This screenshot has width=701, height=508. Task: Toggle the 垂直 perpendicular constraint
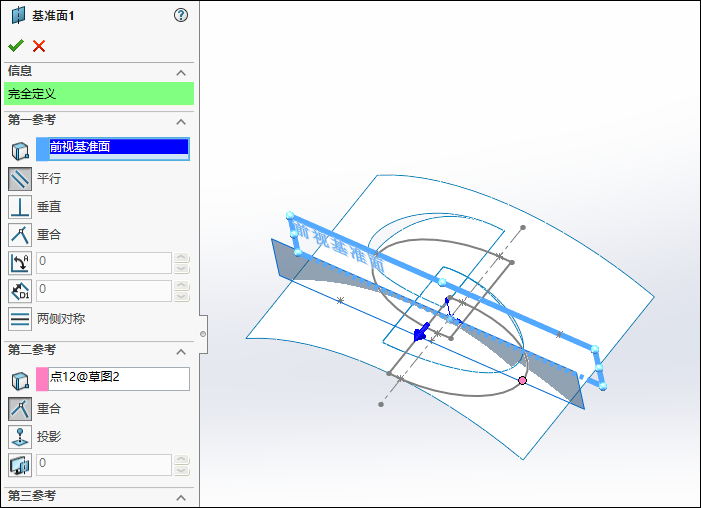tap(20, 207)
